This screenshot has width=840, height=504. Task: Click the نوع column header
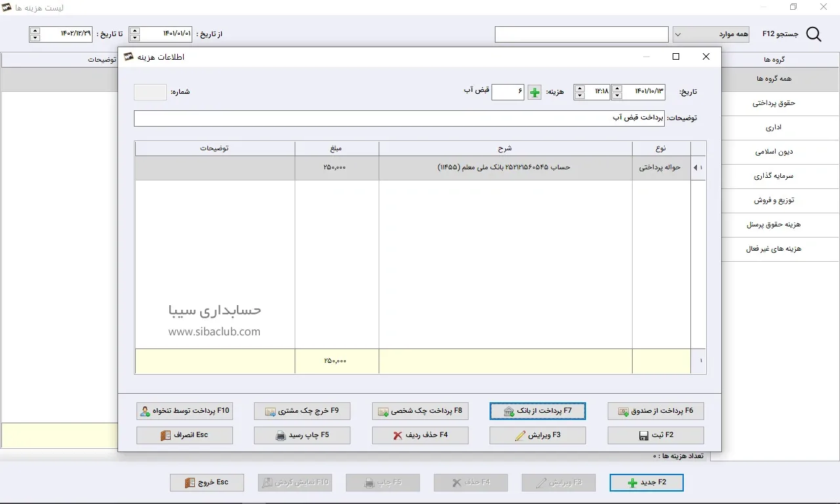[661, 148]
